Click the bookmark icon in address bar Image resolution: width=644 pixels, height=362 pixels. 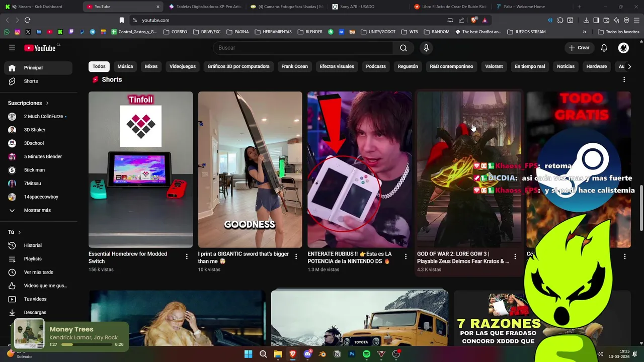pyautogui.click(x=122, y=20)
